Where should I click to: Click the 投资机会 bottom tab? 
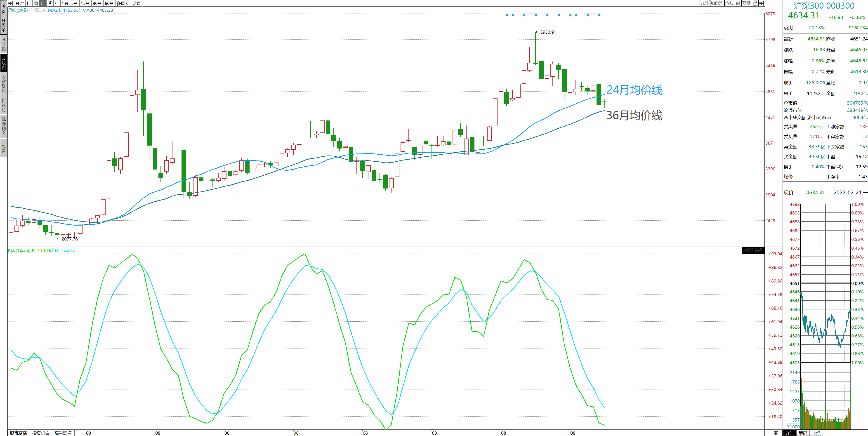click(x=41, y=433)
